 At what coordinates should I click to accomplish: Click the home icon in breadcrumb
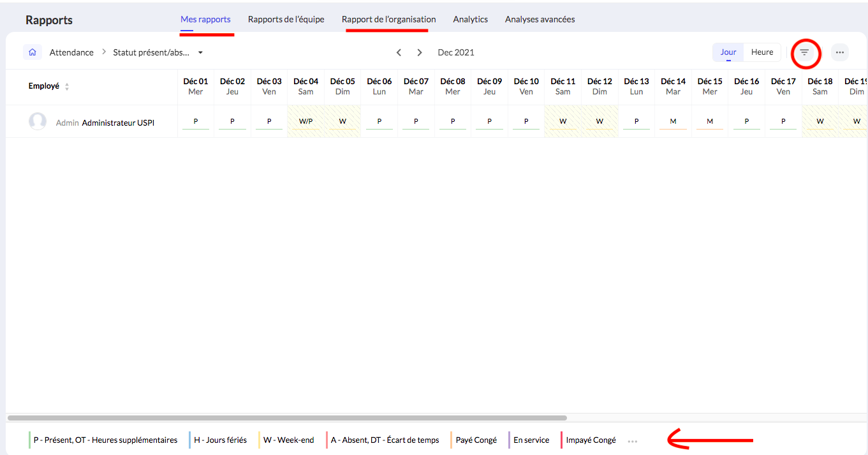(33, 52)
